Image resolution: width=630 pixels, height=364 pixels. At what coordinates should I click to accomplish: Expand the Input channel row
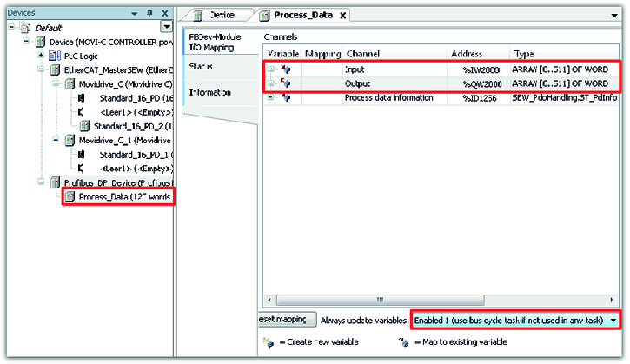click(270, 69)
